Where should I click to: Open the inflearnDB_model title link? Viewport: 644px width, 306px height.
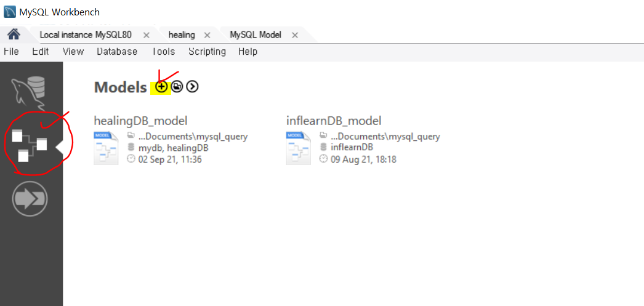tap(334, 121)
